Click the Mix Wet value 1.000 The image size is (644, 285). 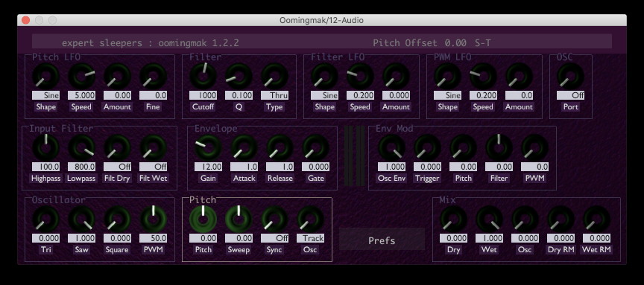click(x=489, y=238)
